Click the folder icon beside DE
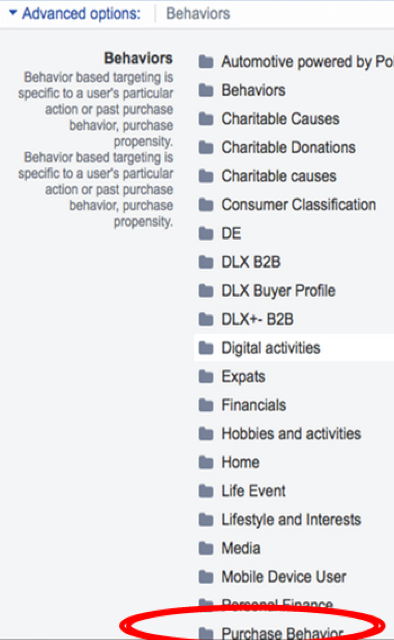This screenshot has height=640, width=394. [206, 233]
